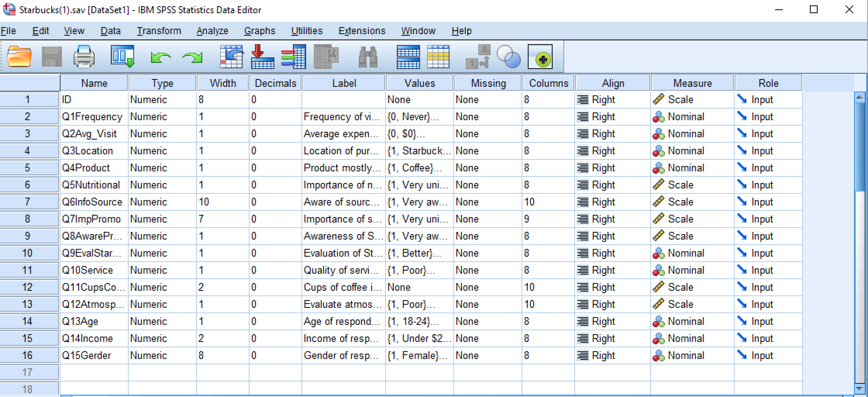Open Recall recently used dialogs

pyautogui.click(x=122, y=57)
